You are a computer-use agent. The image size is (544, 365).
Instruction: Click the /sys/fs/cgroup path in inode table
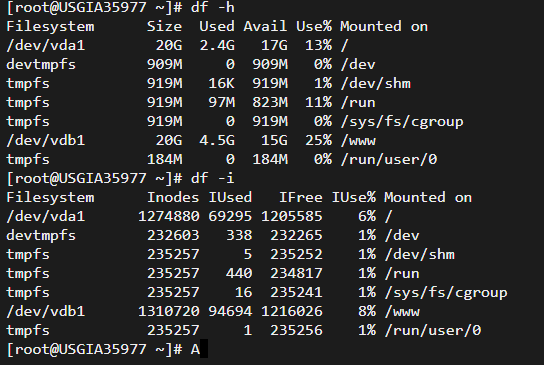pos(446,292)
